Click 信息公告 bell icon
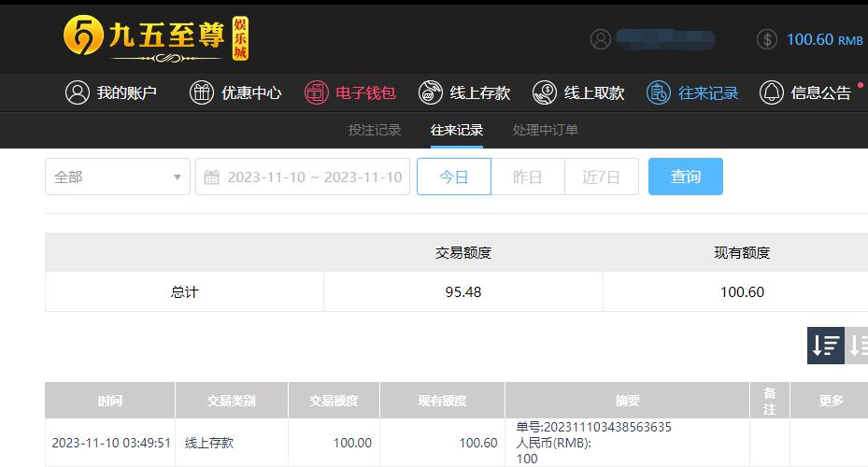 [x=771, y=92]
